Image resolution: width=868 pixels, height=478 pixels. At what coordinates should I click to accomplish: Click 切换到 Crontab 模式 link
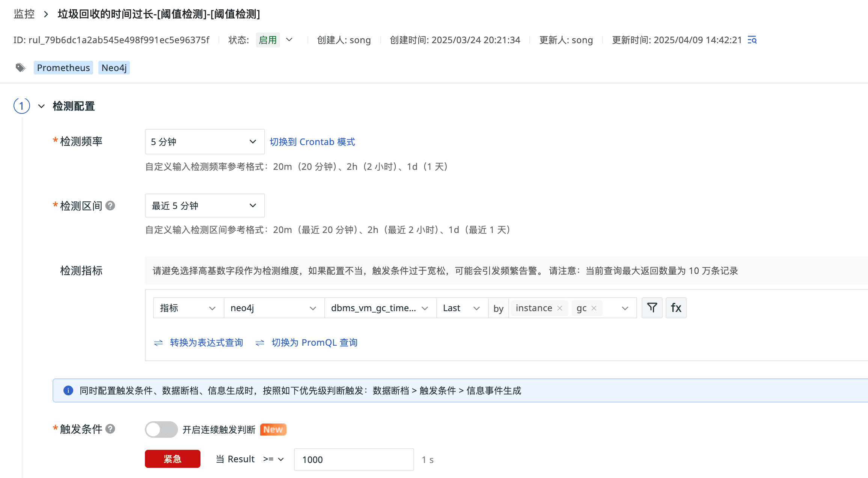[x=312, y=142]
